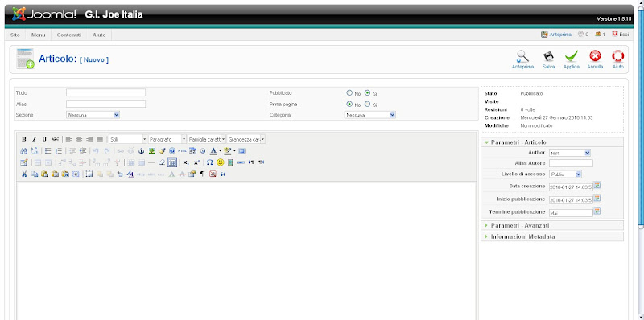Click into the Alias Autore field
This screenshot has height=320, width=644.
[x=571, y=163]
